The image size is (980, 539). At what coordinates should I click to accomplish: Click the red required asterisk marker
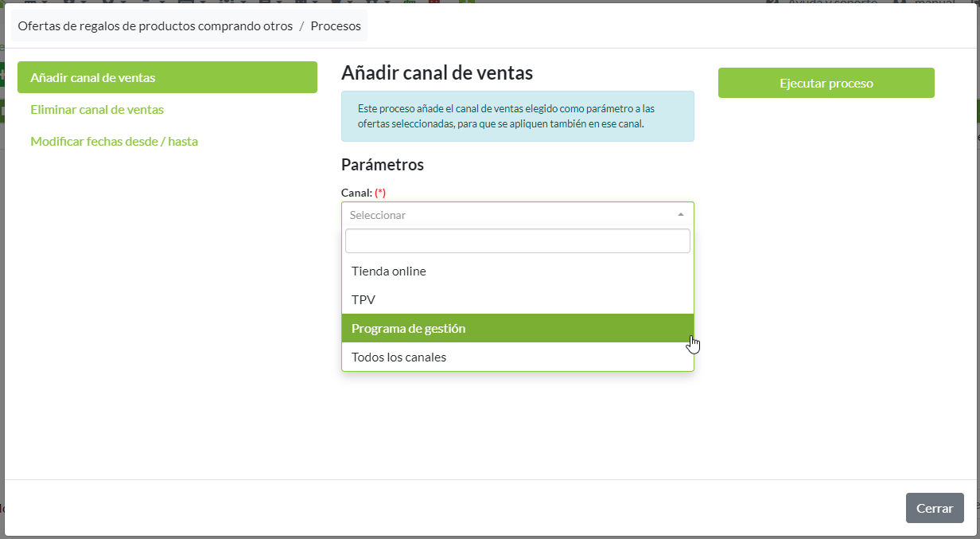point(380,193)
